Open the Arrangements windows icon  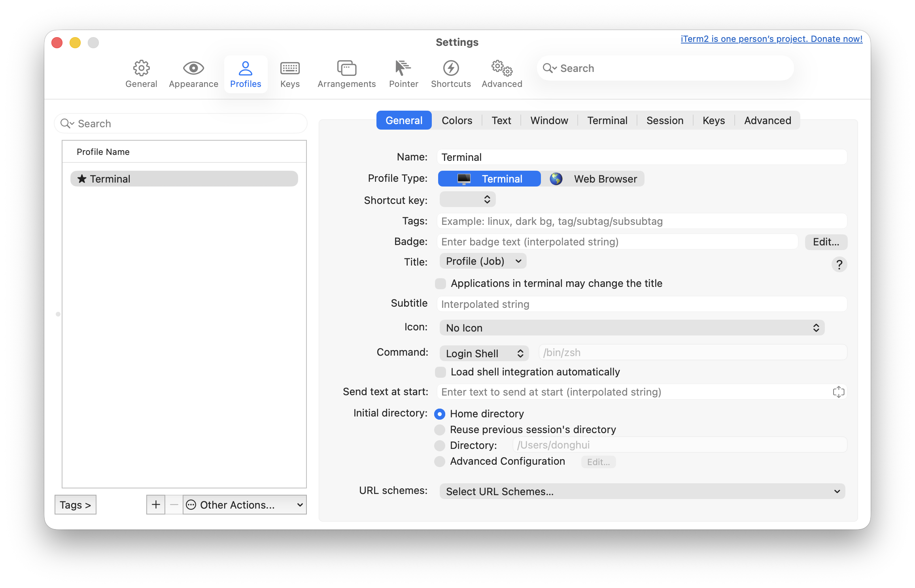click(x=346, y=68)
